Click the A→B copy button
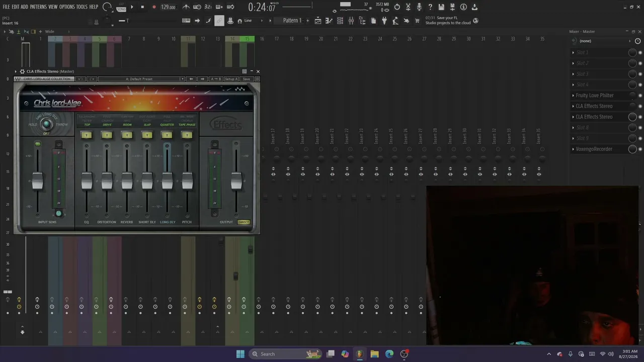Image resolution: width=644 pixels, height=362 pixels. (x=216, y=79)
